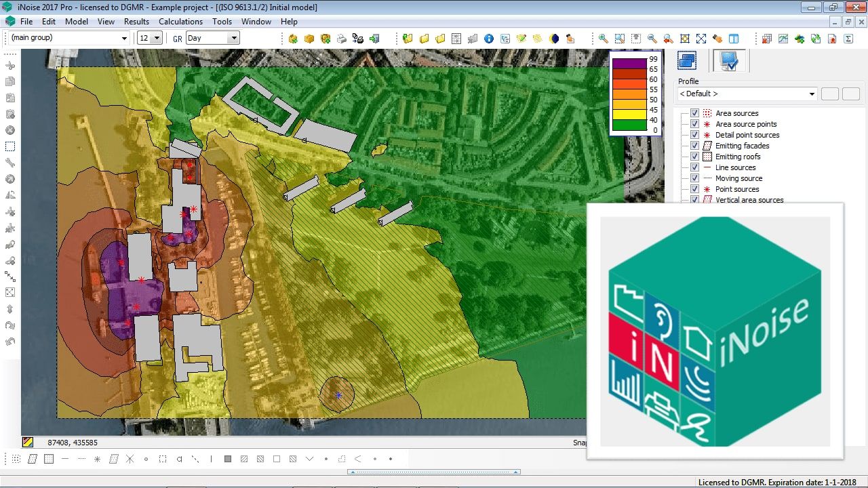Click the half-moon day/night toolbar icon
The height and width of the screenshot is (488, 868).
click(x=554, y=39)
